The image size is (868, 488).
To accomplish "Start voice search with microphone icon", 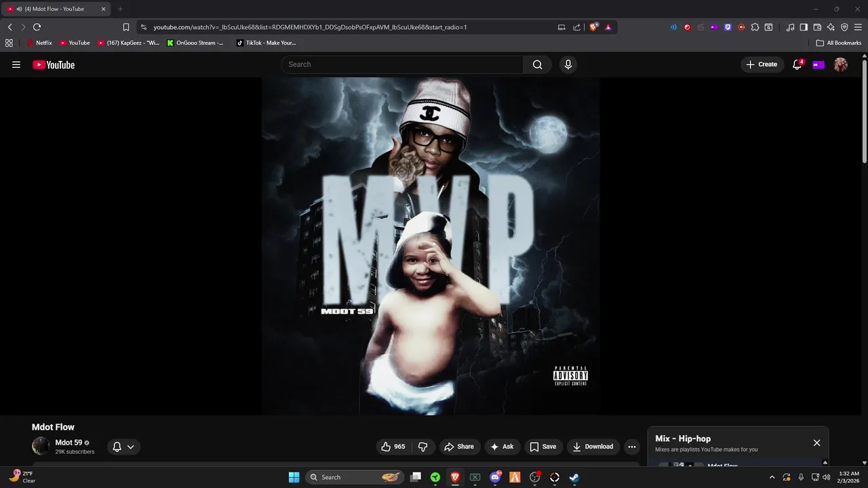I will [568, 64].
